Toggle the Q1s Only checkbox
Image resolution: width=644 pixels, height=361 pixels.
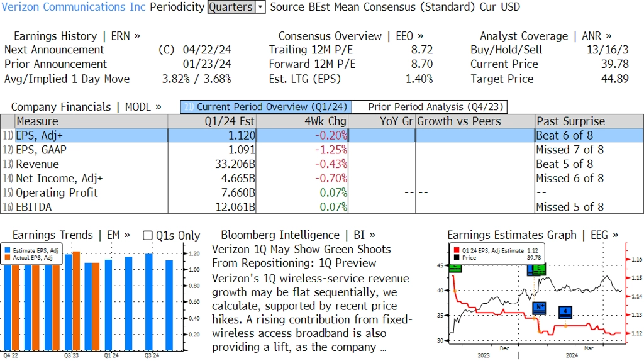pos(147,235)
